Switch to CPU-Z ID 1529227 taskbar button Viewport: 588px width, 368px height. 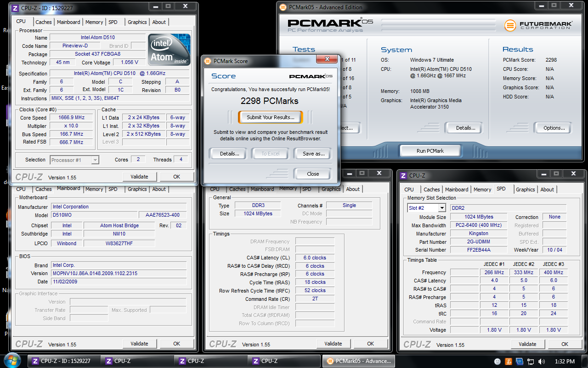63,361
